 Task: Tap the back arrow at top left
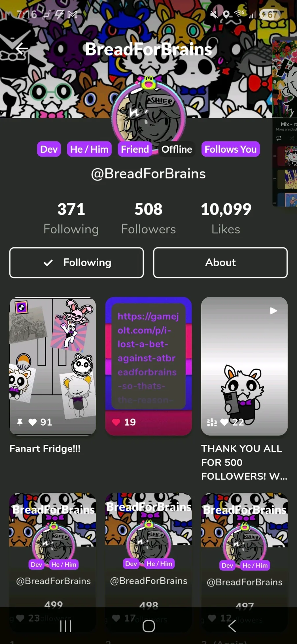[21, 49]
